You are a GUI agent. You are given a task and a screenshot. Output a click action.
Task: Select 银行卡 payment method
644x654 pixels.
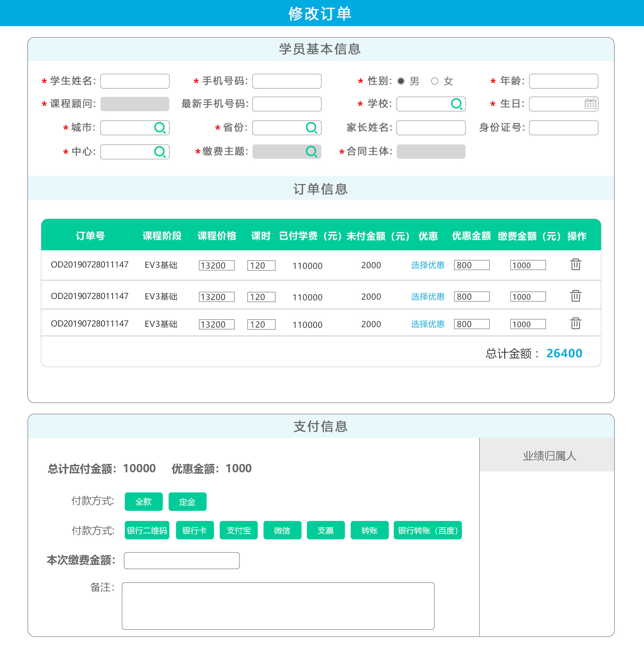pos(195,530)
